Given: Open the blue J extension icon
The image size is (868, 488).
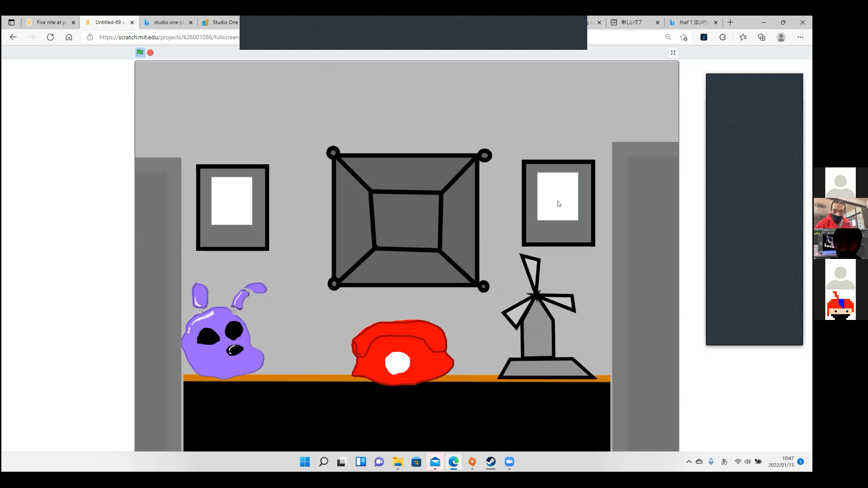Looking at the screenshot, I should (704, 37).
